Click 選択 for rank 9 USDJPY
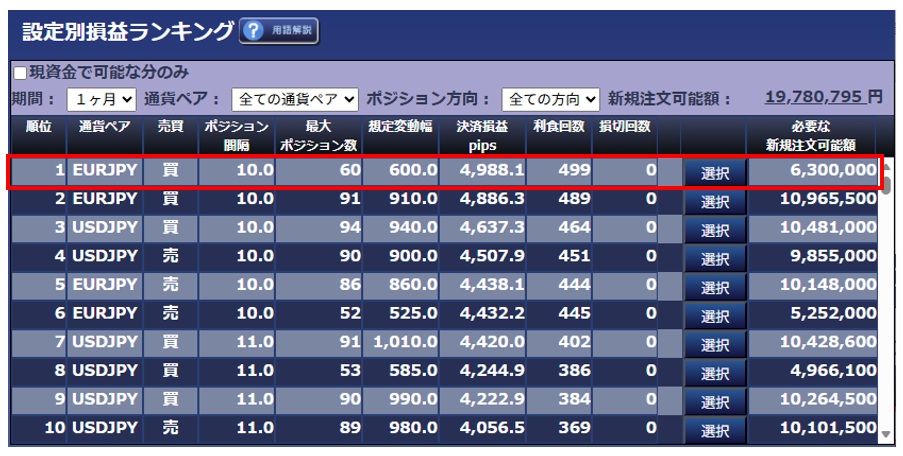Viewport: 903px width, 456px height. coord(715,402)
